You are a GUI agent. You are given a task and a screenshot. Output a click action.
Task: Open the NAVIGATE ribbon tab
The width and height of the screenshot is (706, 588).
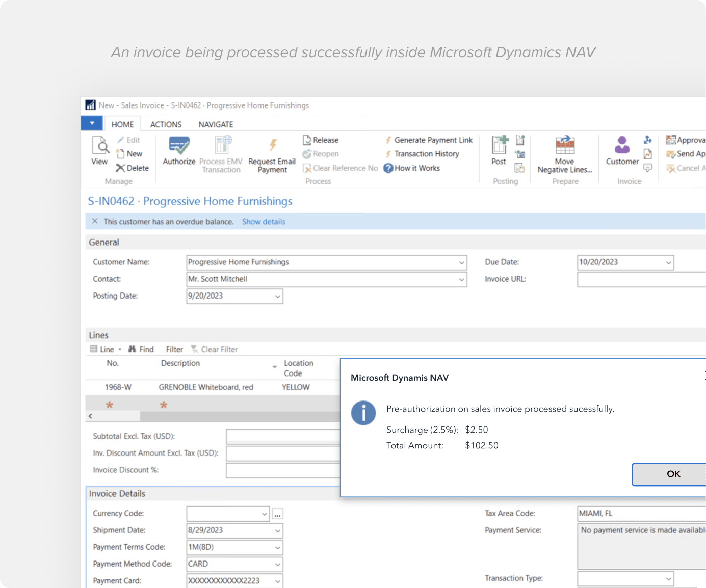point(216,124)
